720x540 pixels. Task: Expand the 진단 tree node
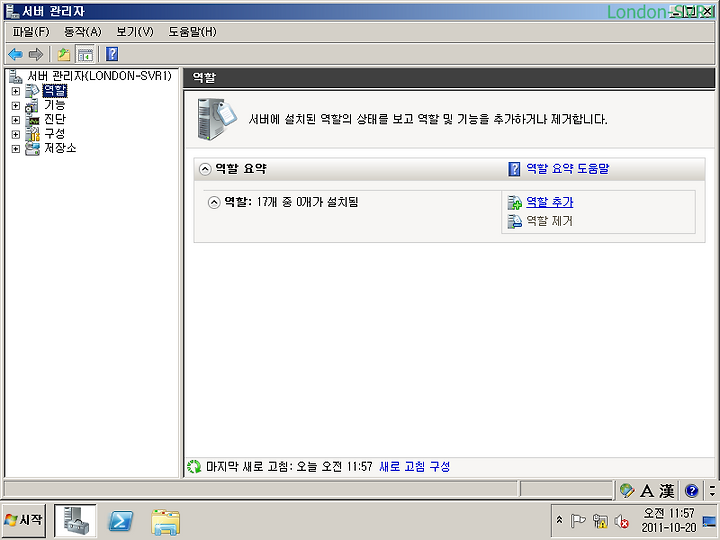coord(16,120)
